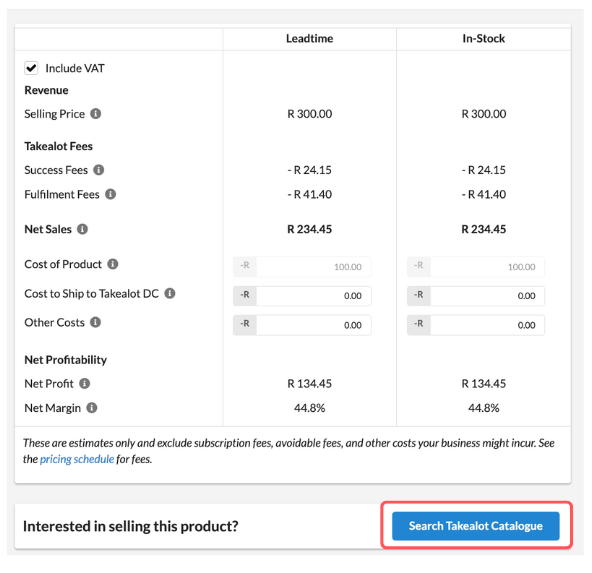This screenshot has height=573, width=592.
Task: Click the Search Takealot Catalogue button
Action: (476, 526)
